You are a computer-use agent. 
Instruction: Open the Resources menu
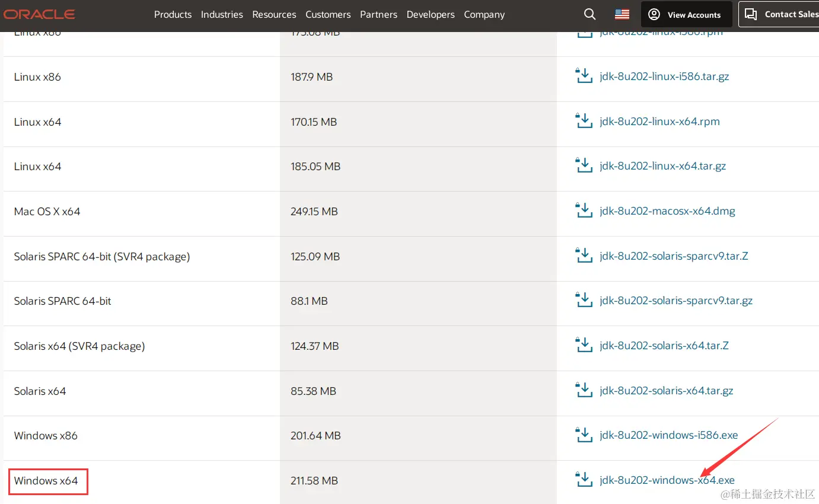[274, 14]
